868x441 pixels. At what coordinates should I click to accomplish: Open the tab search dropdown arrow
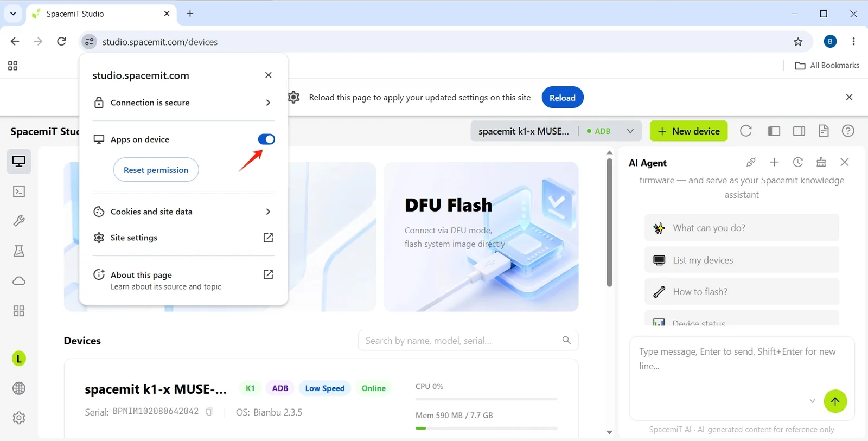point(13,14)
